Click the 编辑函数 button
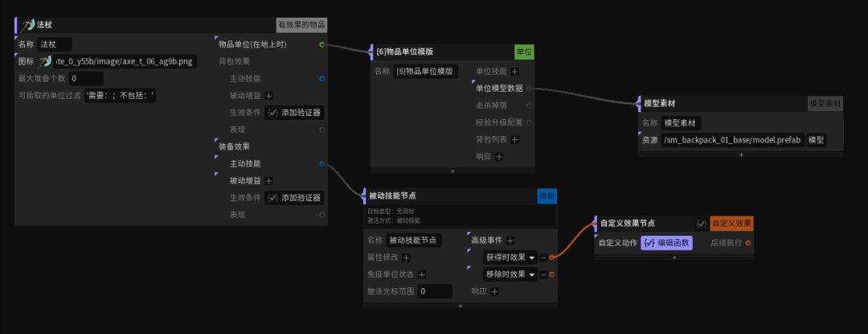 click(x=666, y=243)
